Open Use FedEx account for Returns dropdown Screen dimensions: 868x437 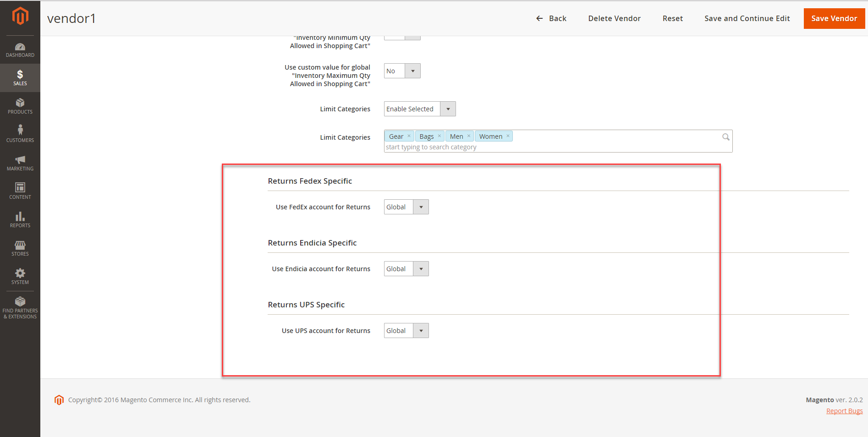(x=406, y=207)
